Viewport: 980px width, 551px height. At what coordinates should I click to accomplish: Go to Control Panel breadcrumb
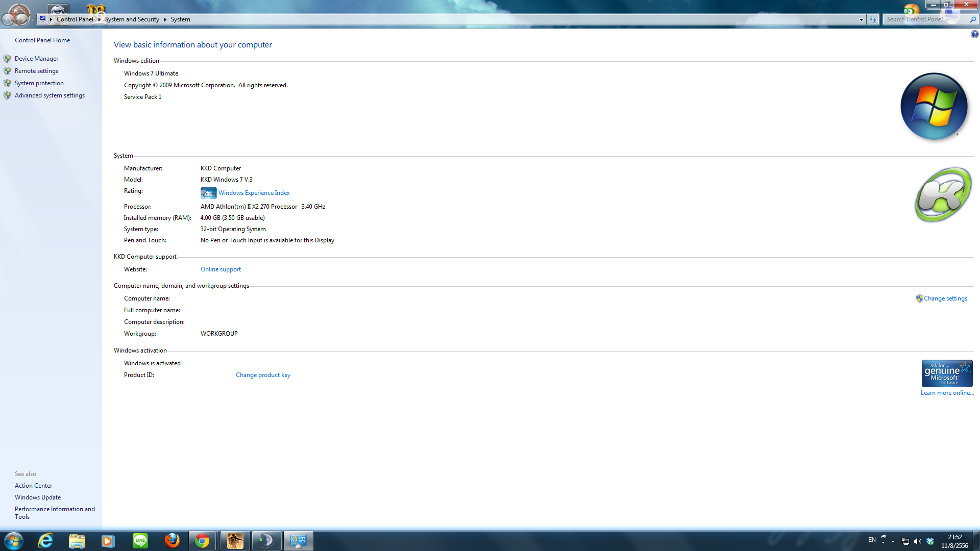coord(75,19)
